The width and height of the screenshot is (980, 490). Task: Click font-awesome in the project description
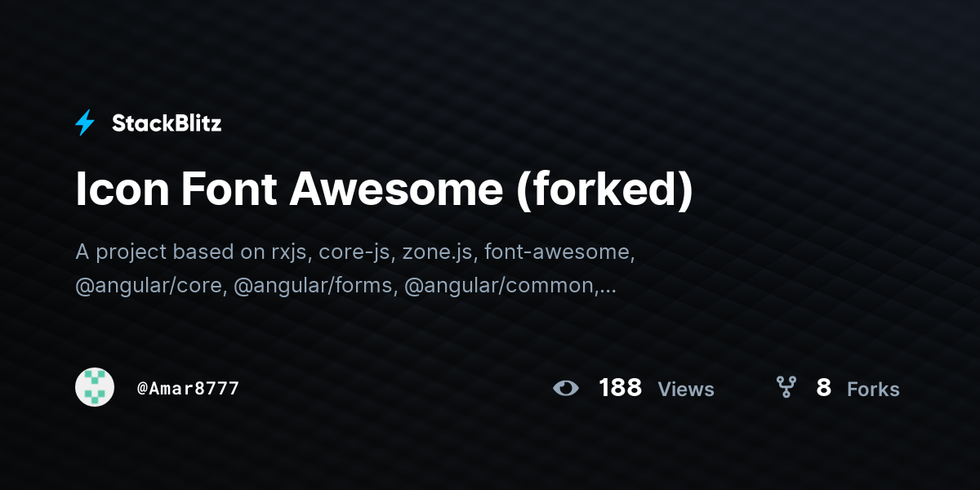559,252
